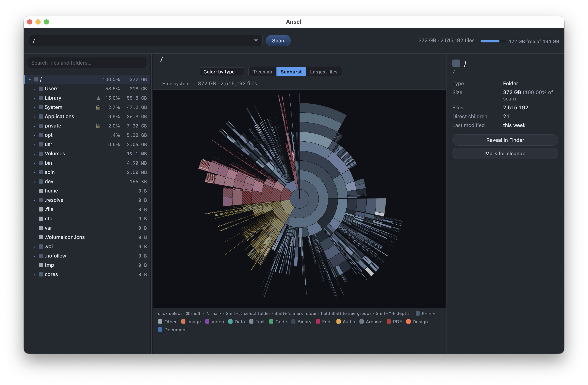Image resolution: width=588 pixels, height=385 pixels.
Task: Click the Code legend color swatch
Action: (x=271, y=321)
